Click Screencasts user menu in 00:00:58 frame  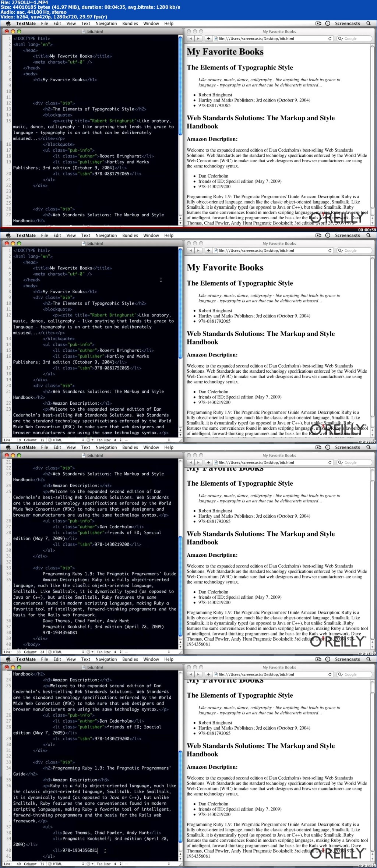pyautogui.click(x=347, y=24)
